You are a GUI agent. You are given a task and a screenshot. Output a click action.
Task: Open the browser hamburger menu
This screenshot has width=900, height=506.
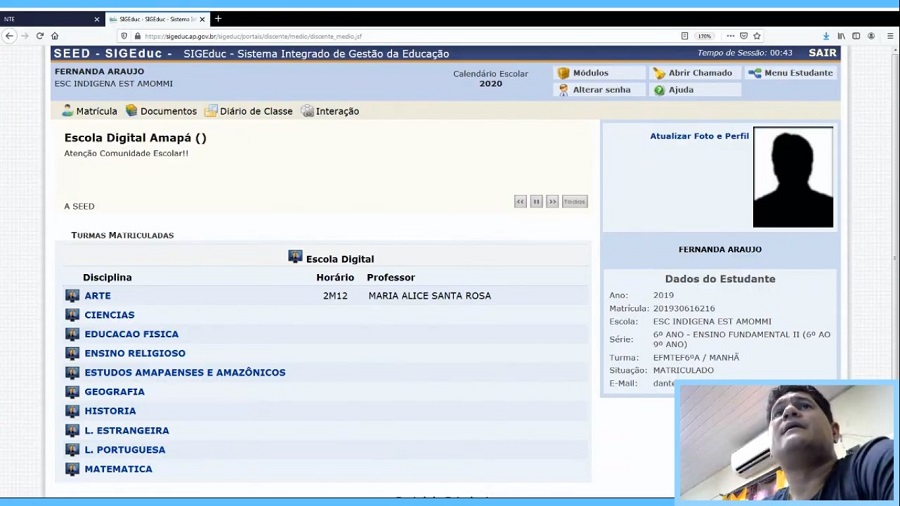pos(890,36)
